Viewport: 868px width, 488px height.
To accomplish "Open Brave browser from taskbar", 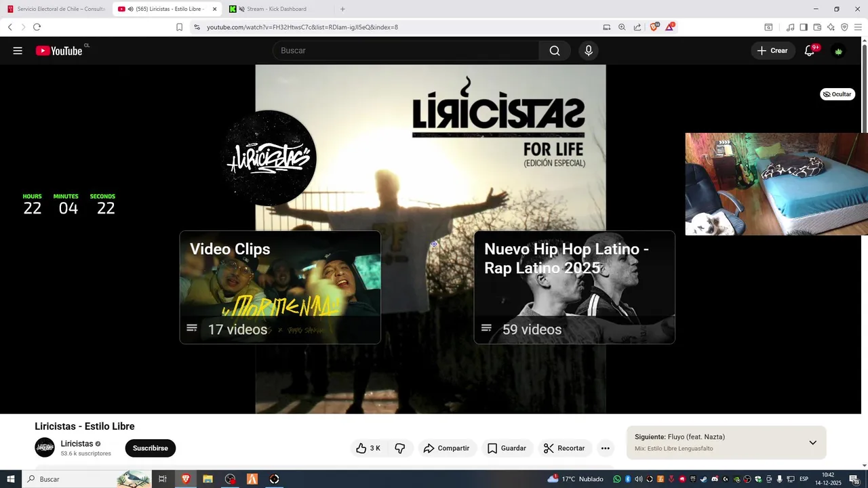I will coord(185,479).
